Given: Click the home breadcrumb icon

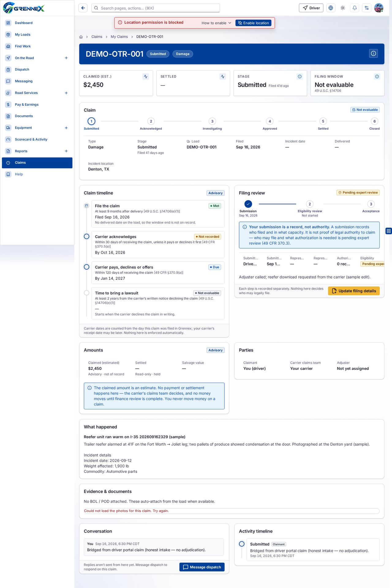Looking at the screenshot, I should click(x=81, y=37).
